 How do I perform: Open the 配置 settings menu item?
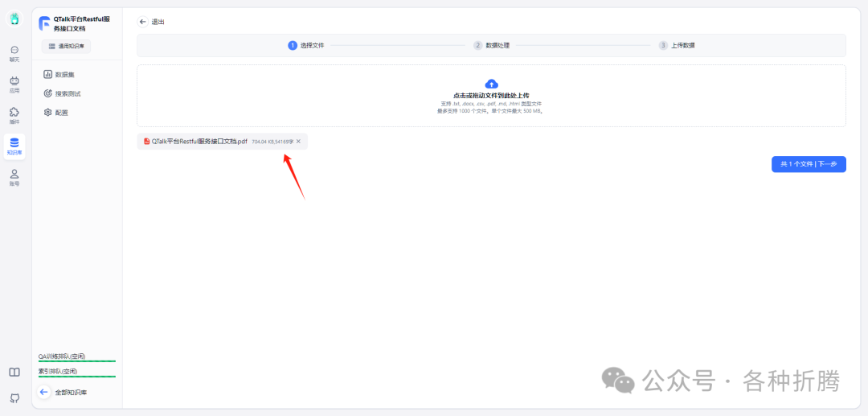coord(56,113)
